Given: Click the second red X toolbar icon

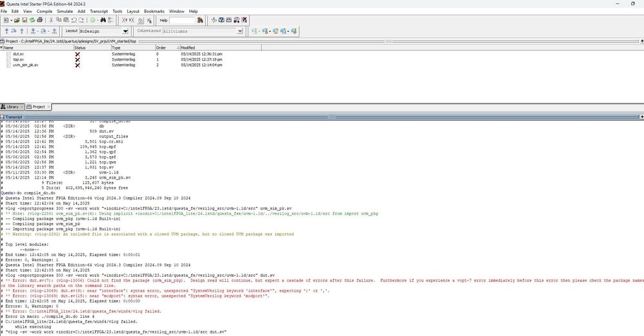Looking at the screenshot, I should coord(132,20).
